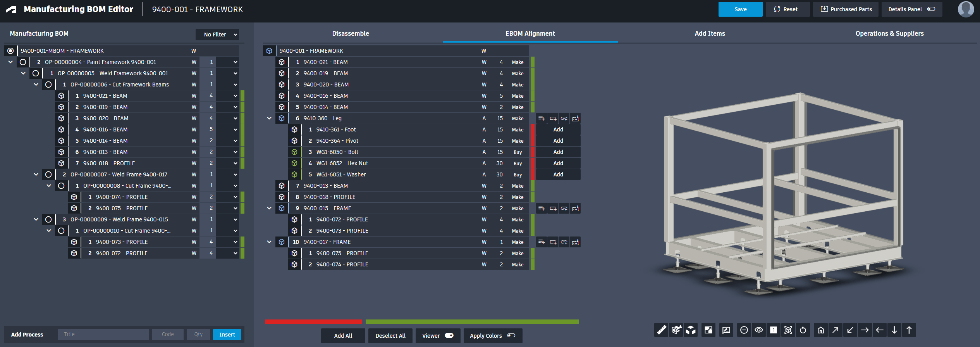
Task: Enable the Apply Colors toggle
Action: coord(511,335)
